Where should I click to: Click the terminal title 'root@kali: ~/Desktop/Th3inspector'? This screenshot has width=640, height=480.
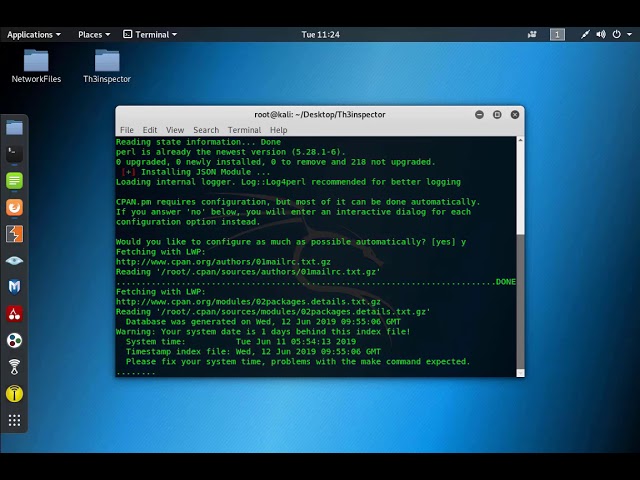(320, 115)
